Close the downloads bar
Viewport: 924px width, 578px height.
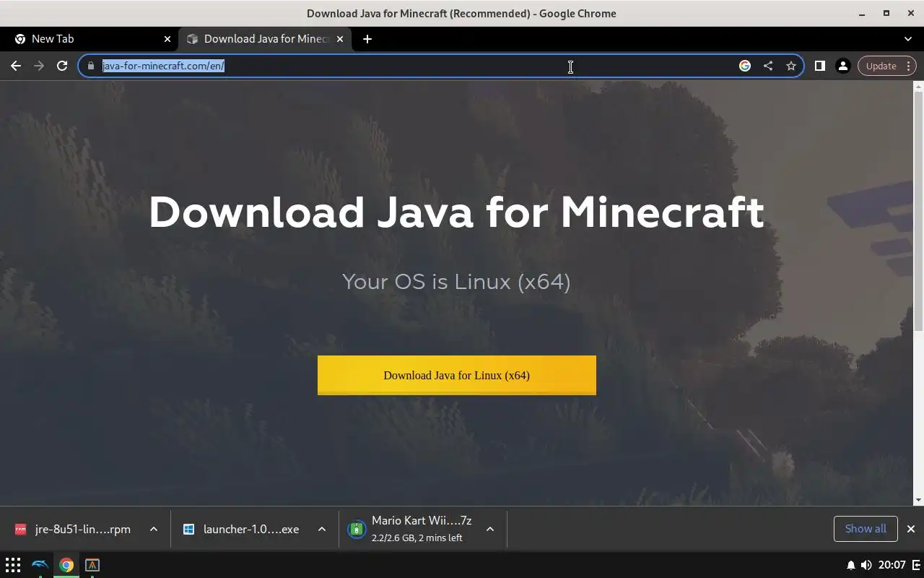[911, 529]
